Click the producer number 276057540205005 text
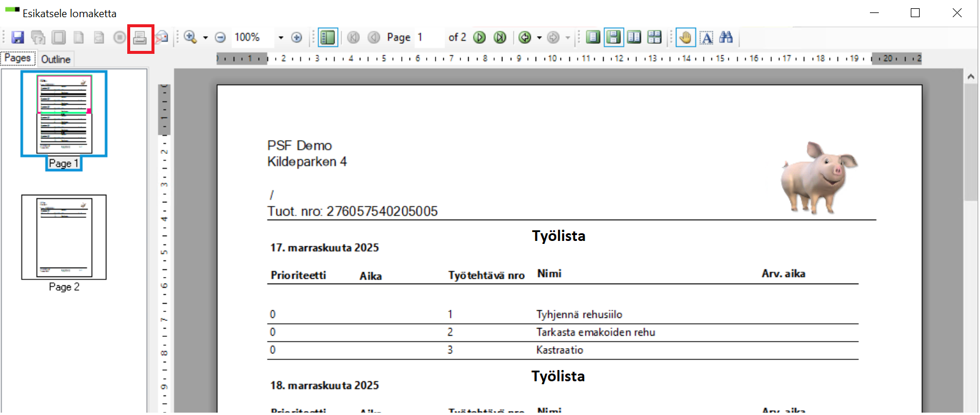The width and height of the screenshot is (980, 415). [x=382, y=211]
